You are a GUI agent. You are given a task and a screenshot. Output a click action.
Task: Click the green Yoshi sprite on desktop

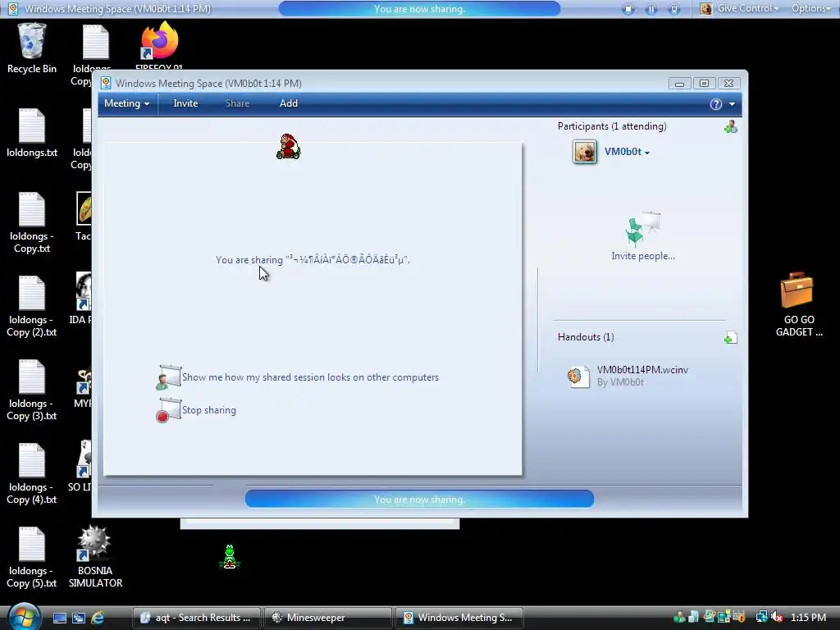click(x=230, y=557)
